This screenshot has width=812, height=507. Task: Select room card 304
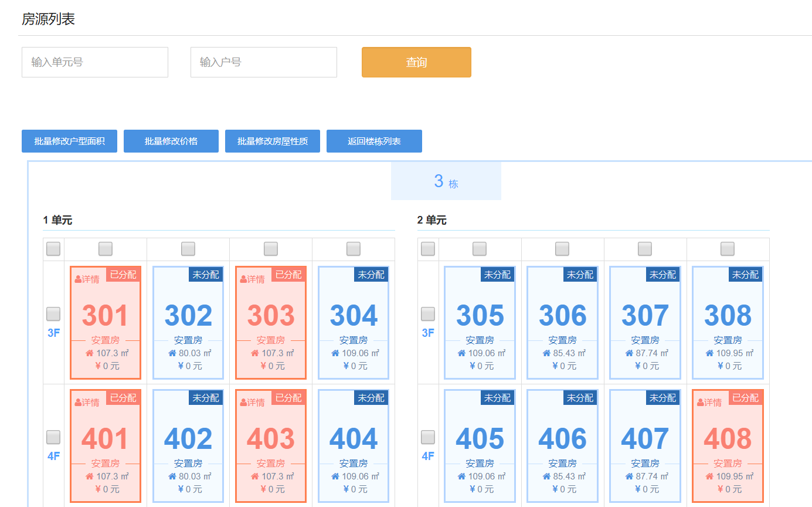click(x=354, y=323)
